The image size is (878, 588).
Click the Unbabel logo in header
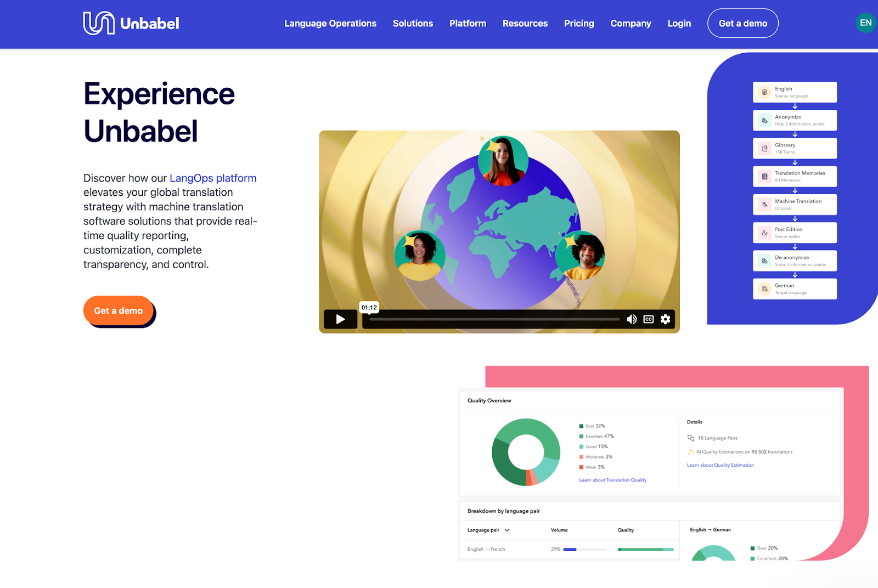131,23
